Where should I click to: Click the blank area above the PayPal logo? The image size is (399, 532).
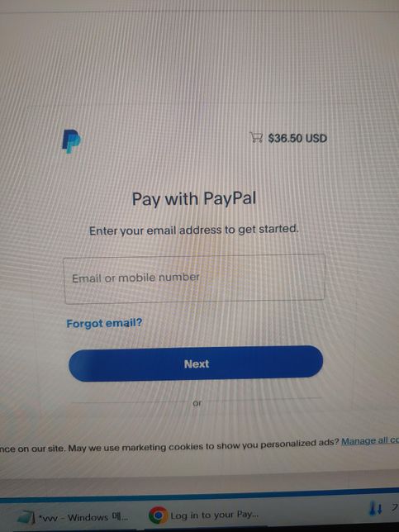[71, 85]
